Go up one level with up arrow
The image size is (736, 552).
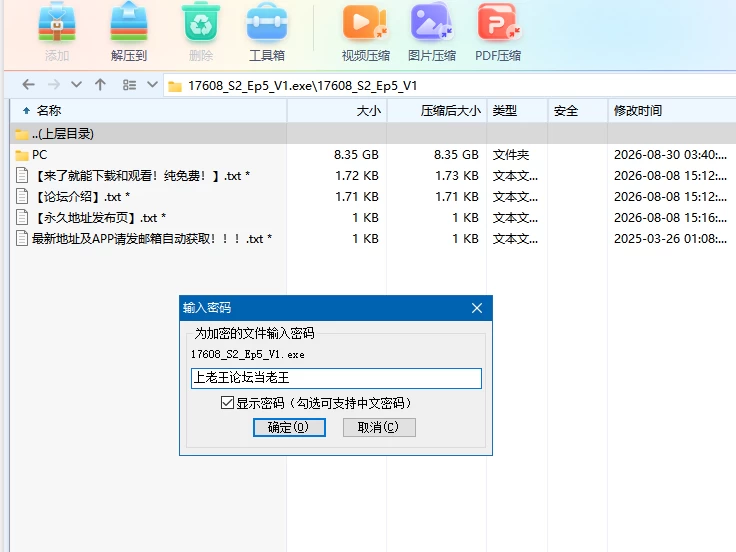pos(100,85)
